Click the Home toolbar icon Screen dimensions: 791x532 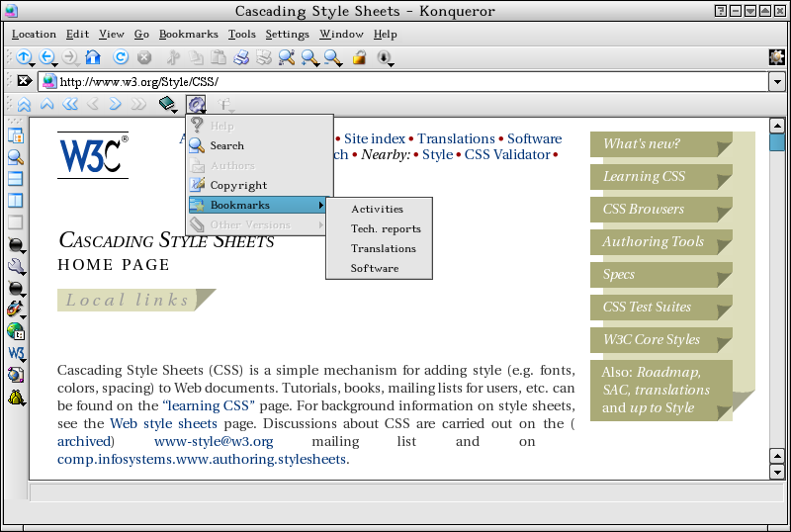pos(93,57)
